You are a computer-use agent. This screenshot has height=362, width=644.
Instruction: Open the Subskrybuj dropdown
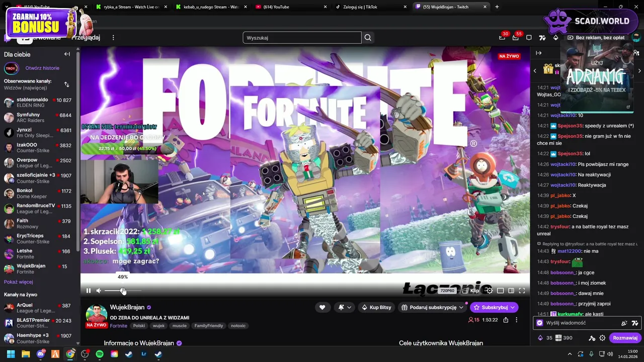coord(495,307)
